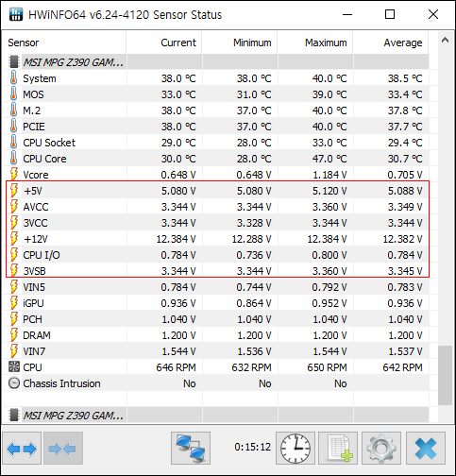Click the lightning bolt icon beside +5V
This screenshot has width=456, height=476.
point(14,190)
